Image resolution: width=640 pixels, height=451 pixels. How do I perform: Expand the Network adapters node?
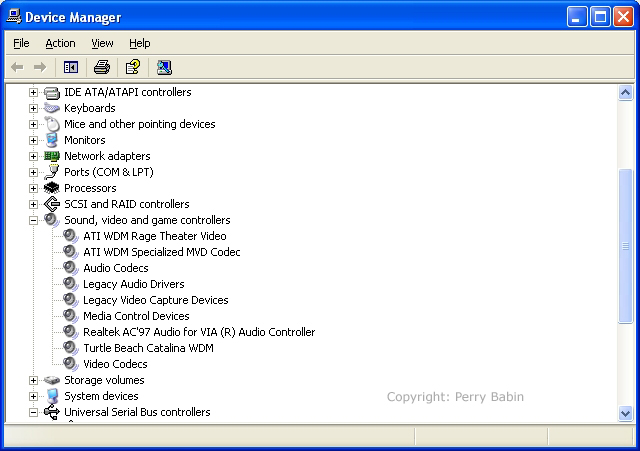point(33,156)
